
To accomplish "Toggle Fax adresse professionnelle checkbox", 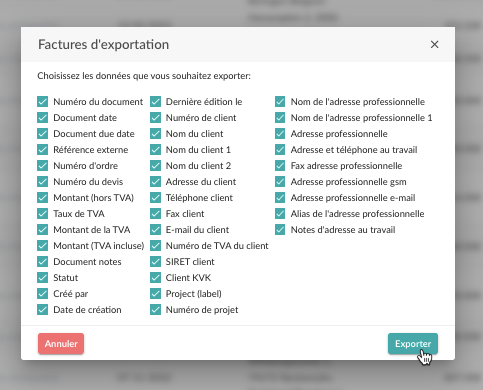I will coord(280,166).
